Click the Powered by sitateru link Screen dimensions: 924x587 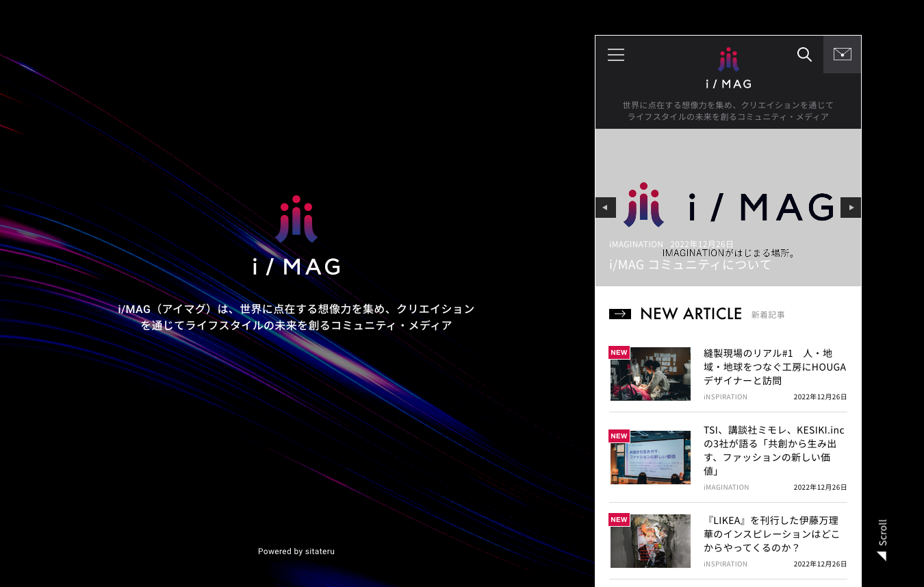coord(296,551)
